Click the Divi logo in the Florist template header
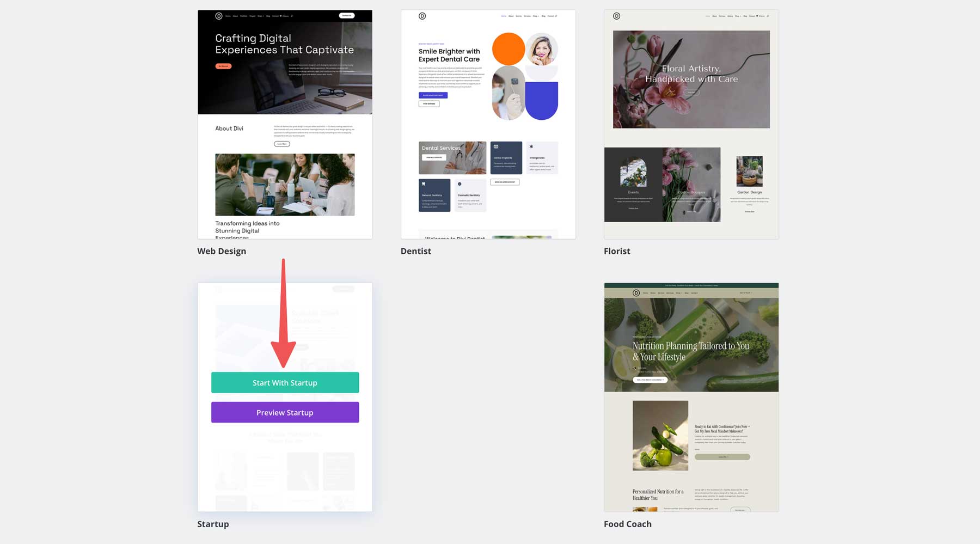 point(617,16)
